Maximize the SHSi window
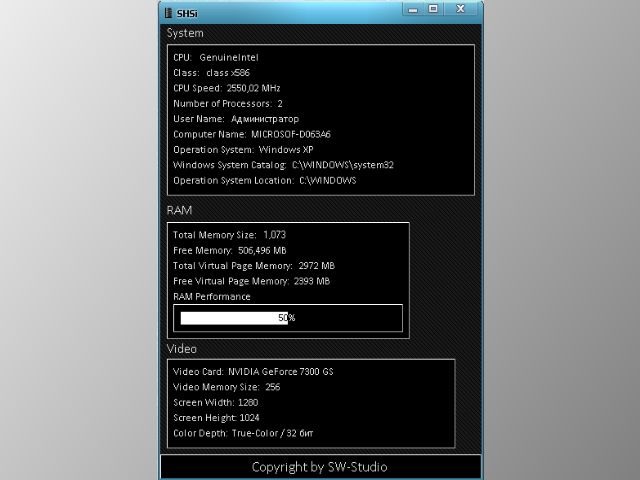Viewport: 640px width, 480px height. pos(433,8)
